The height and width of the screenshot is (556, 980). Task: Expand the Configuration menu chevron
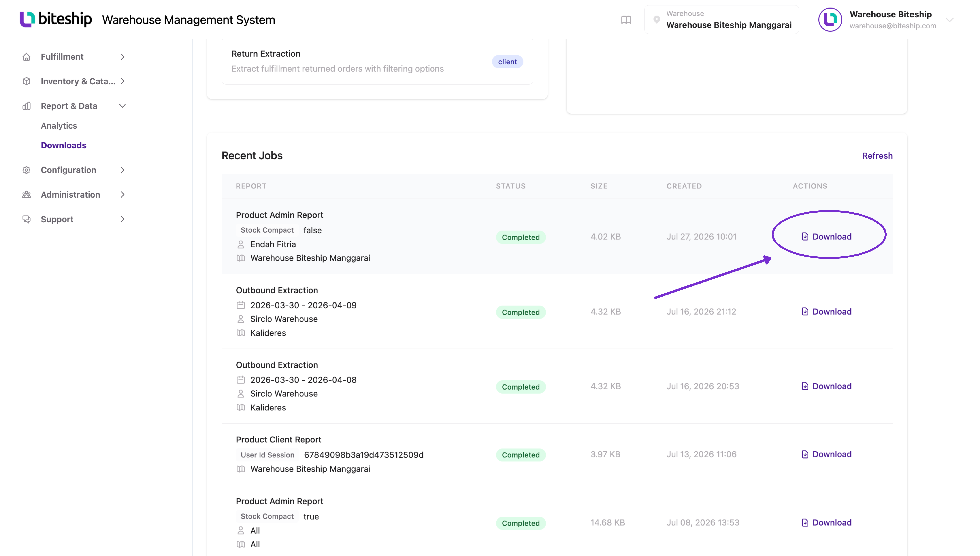pos(122,170)
